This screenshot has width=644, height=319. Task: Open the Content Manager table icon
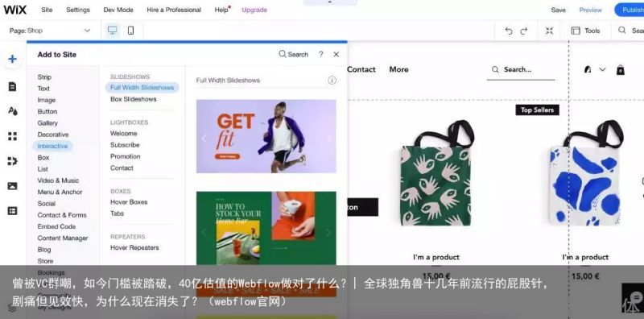12,211
